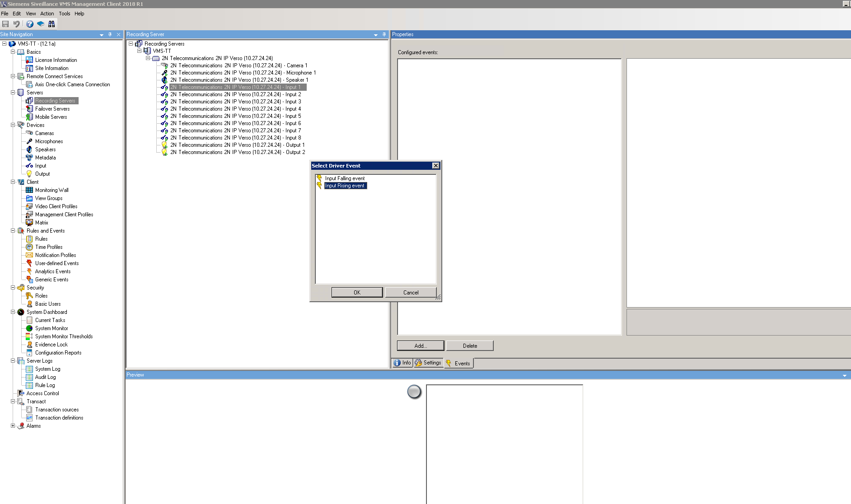Screen dimensions: 851x504
Task: Open the Tools menu
Action: 65,14
